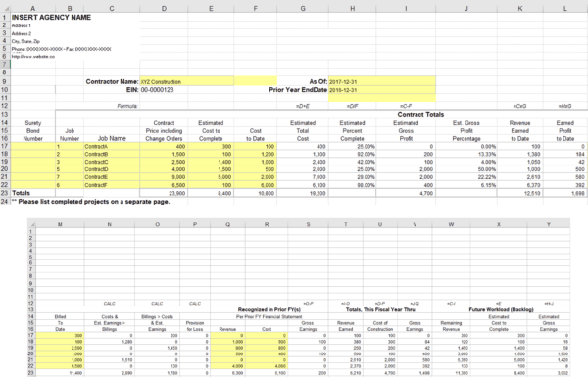Screen dimensions: 588x377
Task: Click 'Totals, This Fiscal Year Thru' heading
Action: point(380,309)
